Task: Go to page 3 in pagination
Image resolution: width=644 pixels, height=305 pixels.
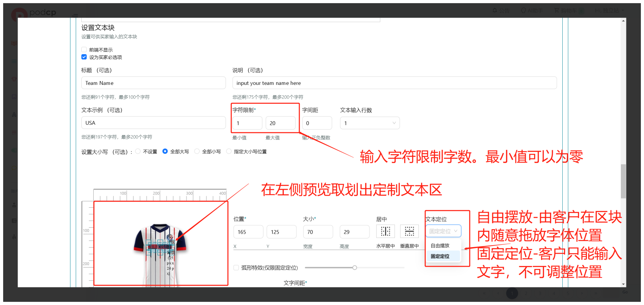Action: pos(540,293)
